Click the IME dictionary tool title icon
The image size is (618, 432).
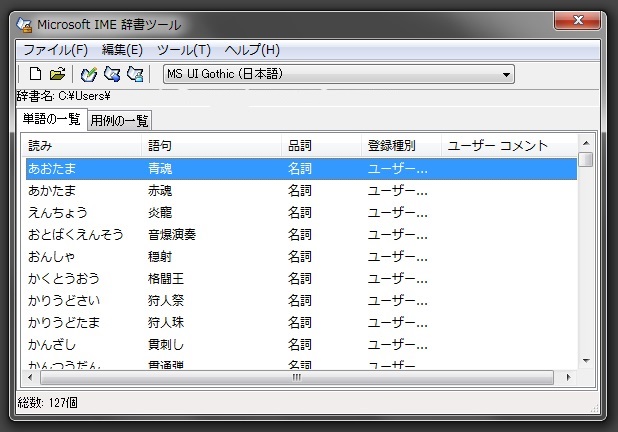[x=24, y=24]
